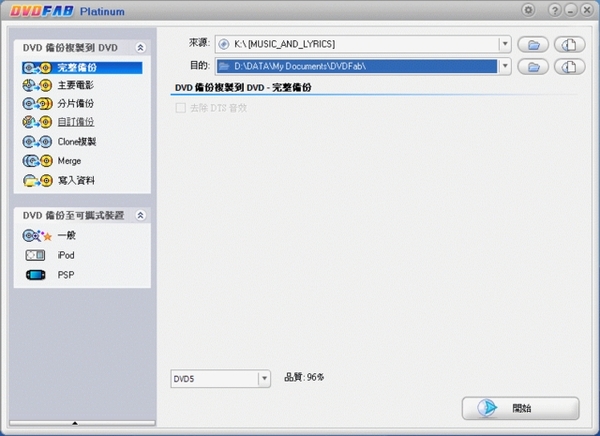
Task: Browse folder for 目的 destination
Action: click(533, 67)
